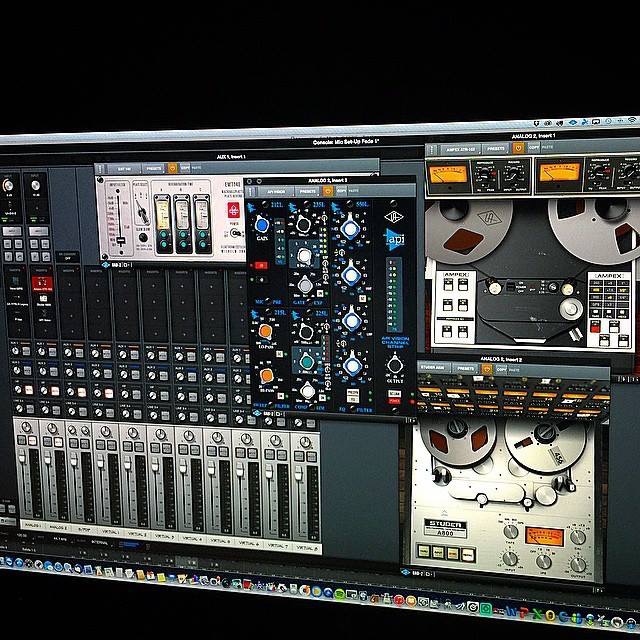The width and height of the screenshot is (640, 640).
Task: Open the Ampex ATR-102 insert on ANALOG 2 channel
Action: 42,284
